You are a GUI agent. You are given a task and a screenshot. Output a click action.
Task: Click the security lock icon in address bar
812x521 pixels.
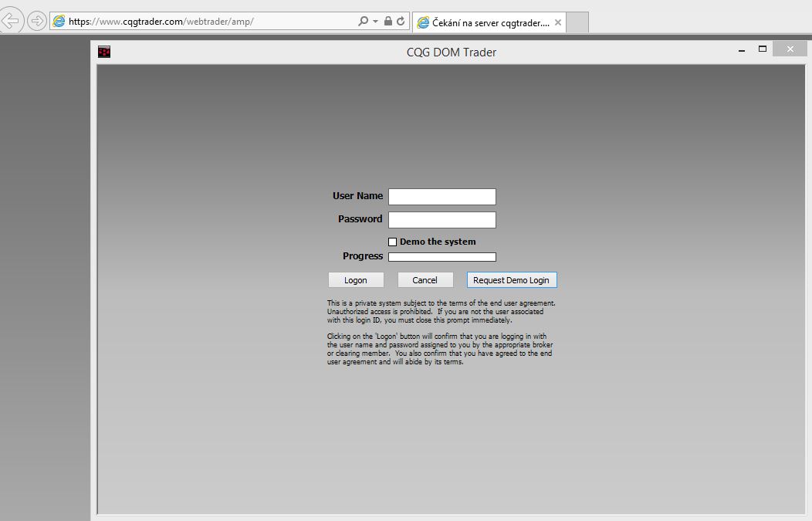click(388, 22)
